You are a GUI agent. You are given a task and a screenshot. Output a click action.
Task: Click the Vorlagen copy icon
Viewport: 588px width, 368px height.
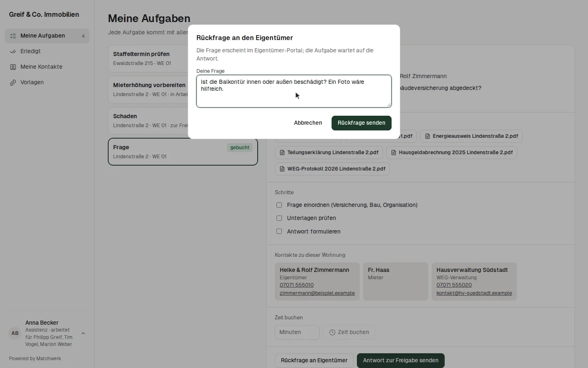pyautogui.click(x=13, y=83)
